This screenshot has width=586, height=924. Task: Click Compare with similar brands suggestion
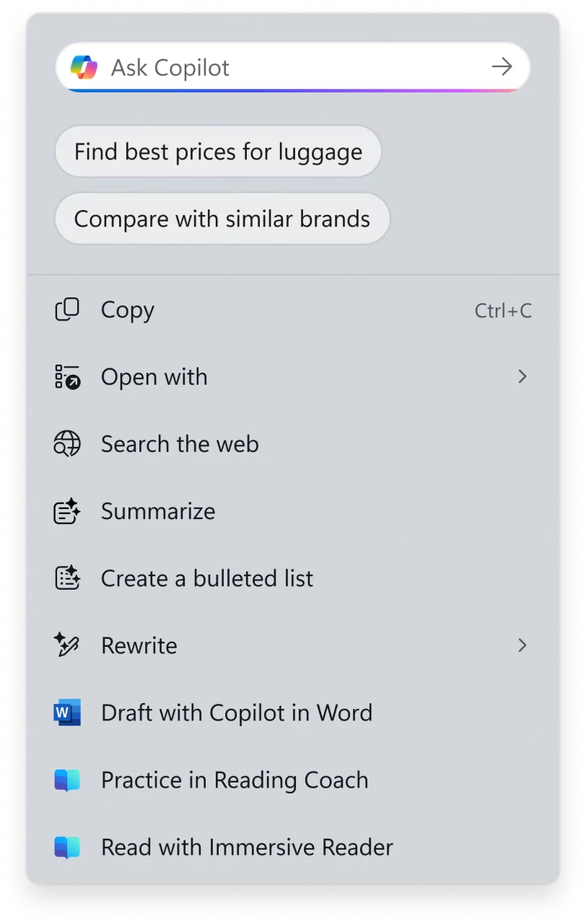(222, 219)
